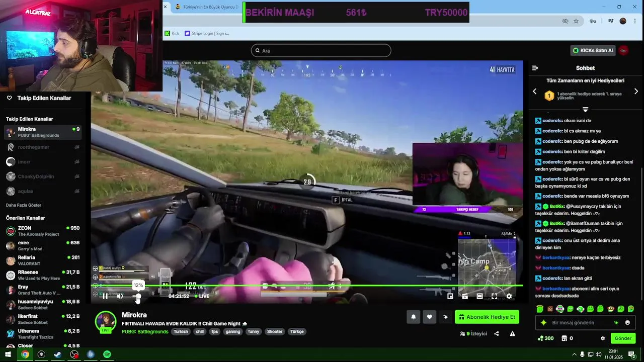Show next top gifter with right arrow
This screenshot has width=644, height=362.
pos(636,92)
